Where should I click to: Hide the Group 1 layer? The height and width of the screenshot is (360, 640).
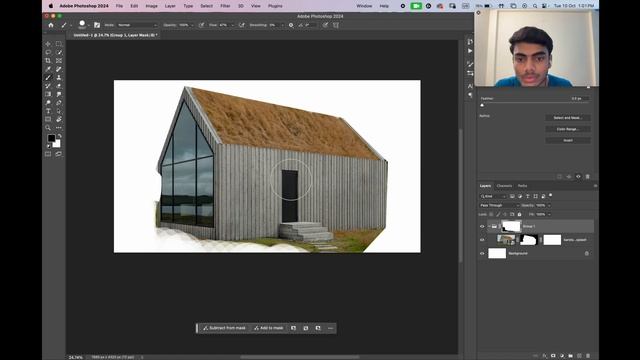pos(482,227)
